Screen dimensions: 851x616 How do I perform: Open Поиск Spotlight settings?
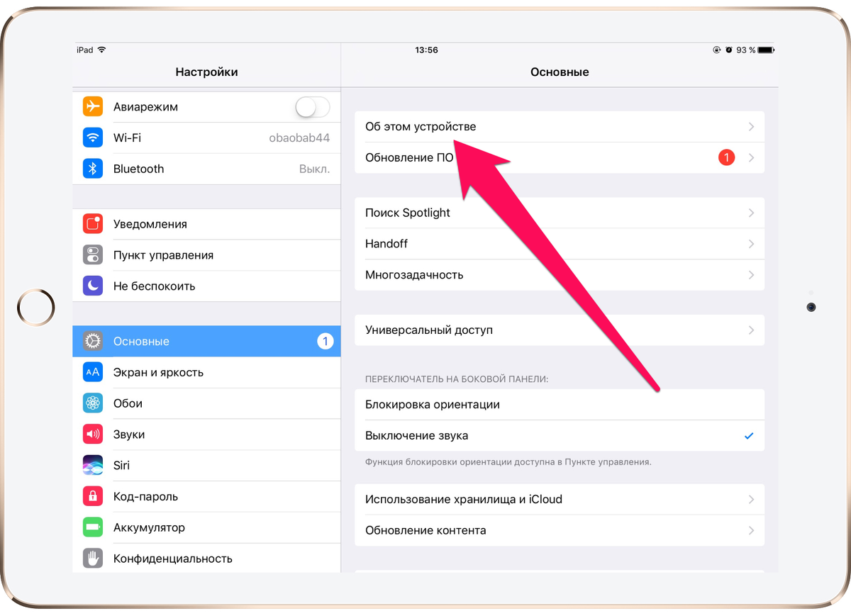[x=560, y=213]
